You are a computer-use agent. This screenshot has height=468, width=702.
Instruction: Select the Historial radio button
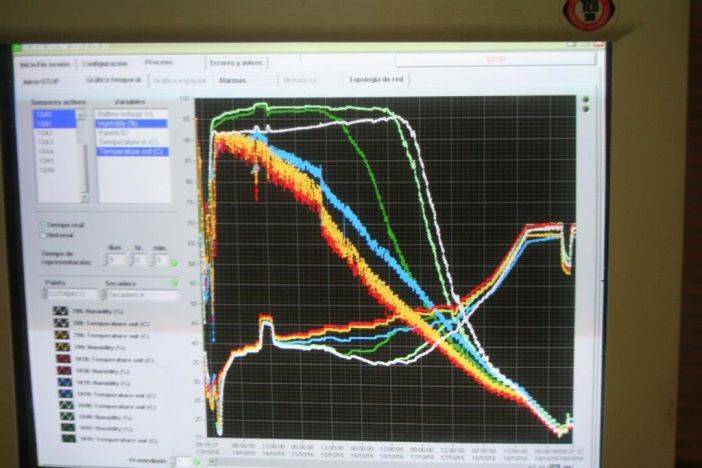tap(42, 236)
